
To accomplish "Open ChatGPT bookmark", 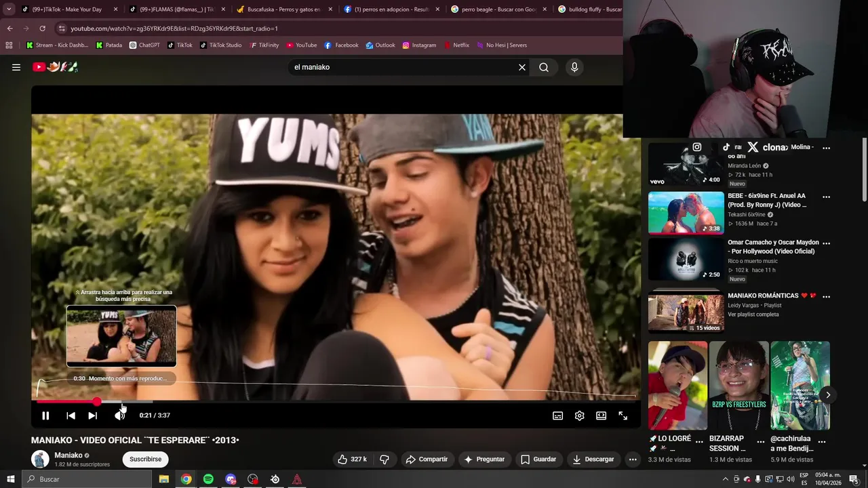I will [144, 45].
